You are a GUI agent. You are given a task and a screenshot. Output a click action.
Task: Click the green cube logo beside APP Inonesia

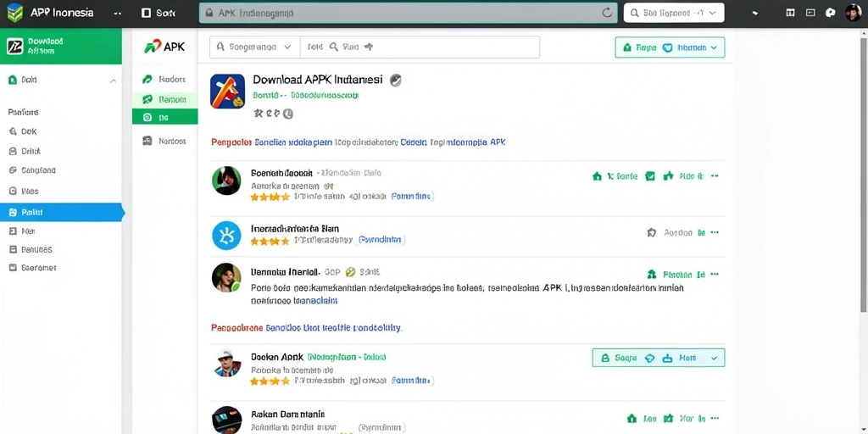15,12
